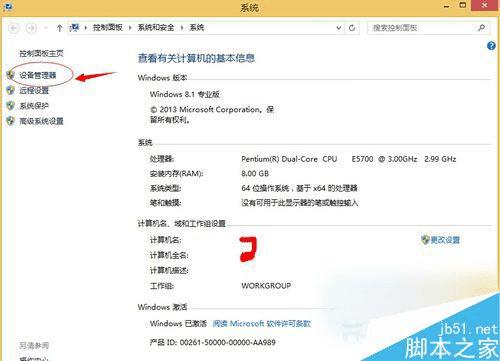Click the shield icon beside 更改设置
This screenshot has width=500, height=361.
(425, 240)
